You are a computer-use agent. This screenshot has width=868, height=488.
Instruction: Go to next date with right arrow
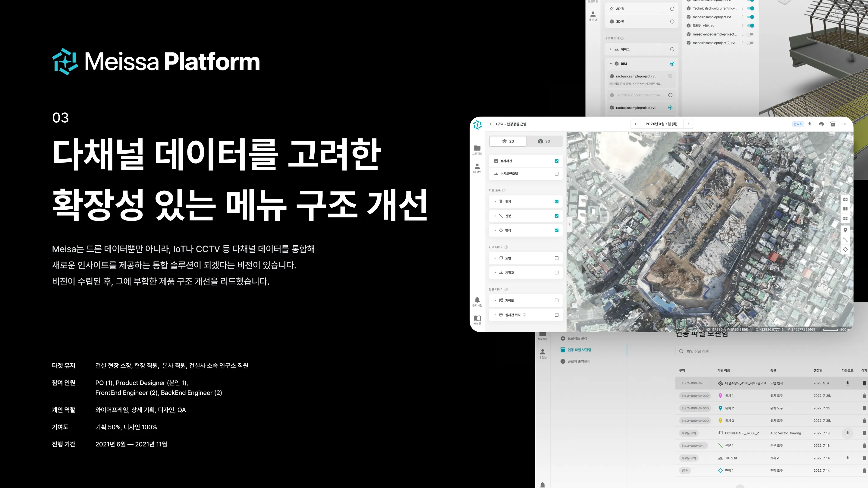688,124
